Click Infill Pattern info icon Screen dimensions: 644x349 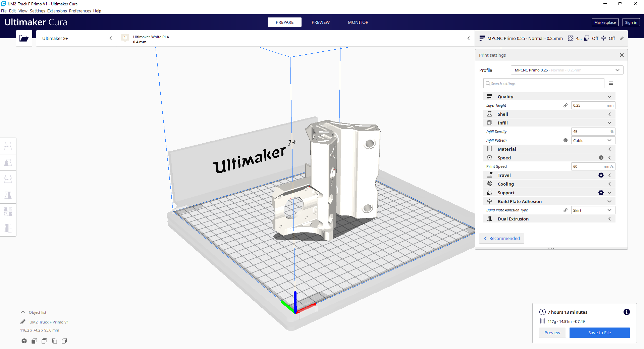pos(566,140)
